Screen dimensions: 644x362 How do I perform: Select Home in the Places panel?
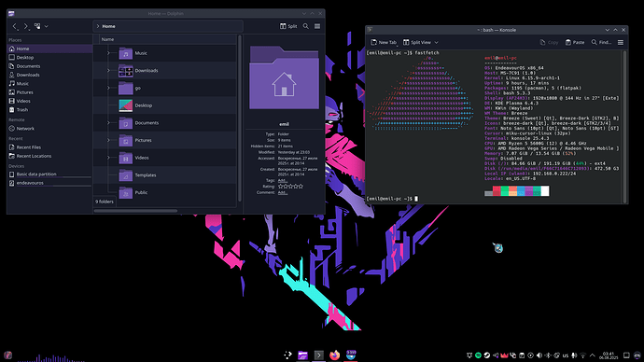coord(49,49)
